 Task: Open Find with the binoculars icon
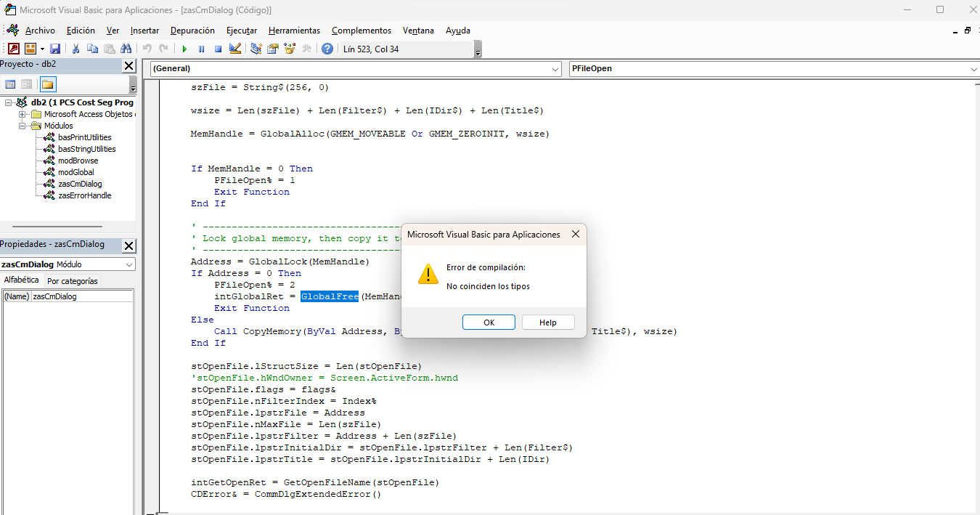(126, 49)
